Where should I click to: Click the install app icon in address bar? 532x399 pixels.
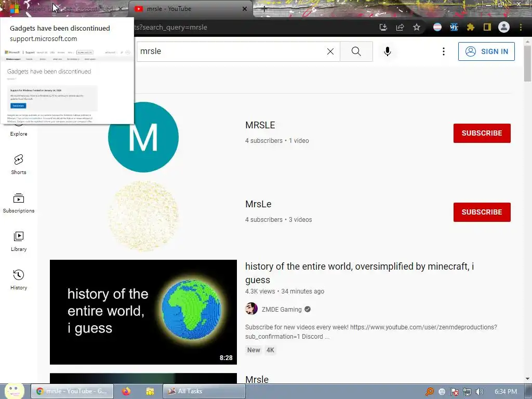(x=383, y=27)
